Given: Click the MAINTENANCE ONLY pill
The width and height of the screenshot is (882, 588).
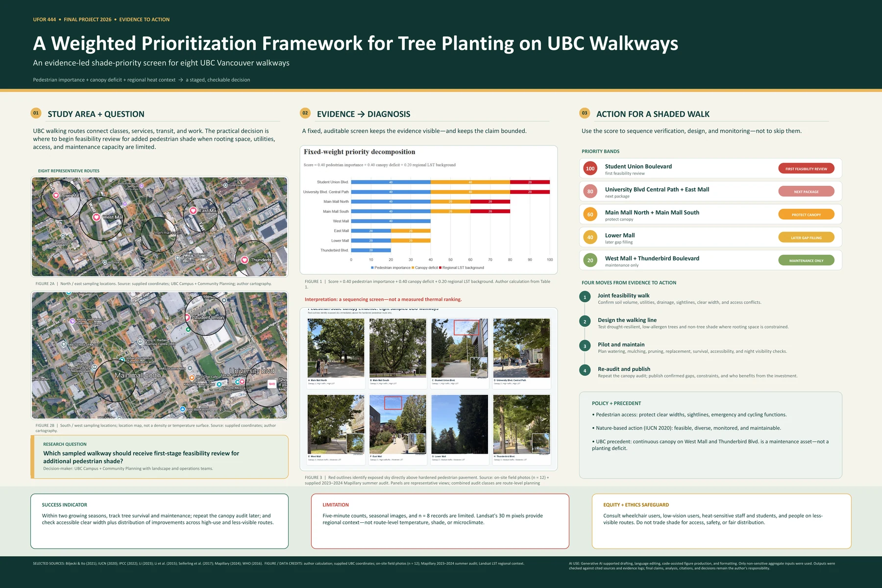Looking at the screenshot, I should [806, 261].
